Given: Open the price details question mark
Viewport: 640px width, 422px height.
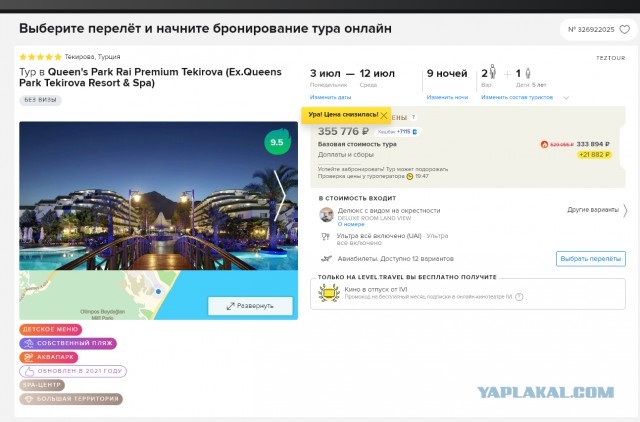Looking at the screenshot, I should click(413, 117).
